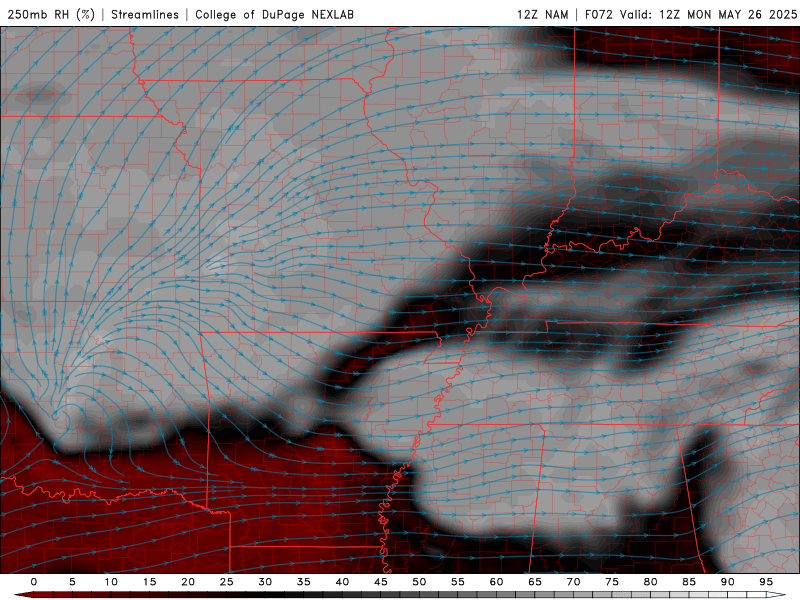Image resolution: width=800 pixels, height=600 pixels.
Task: Click the "95" label on the color scale
Action: pyautogui.click(x=766, y=582)
